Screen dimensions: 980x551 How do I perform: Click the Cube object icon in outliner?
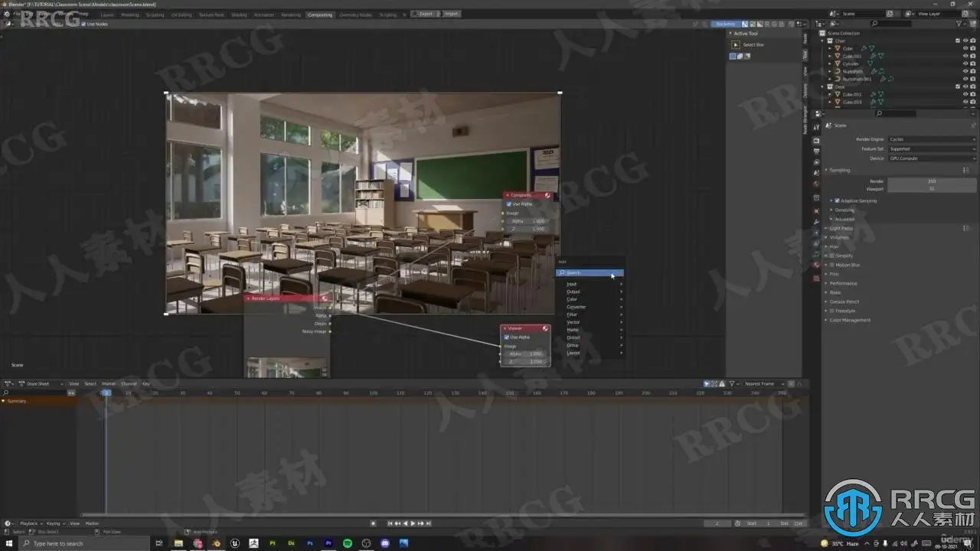[838, 48]
